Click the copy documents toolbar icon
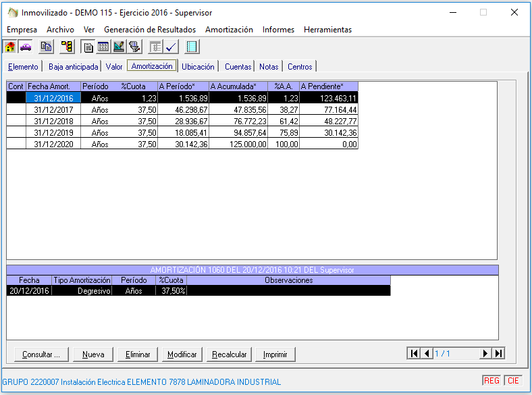 46,47
